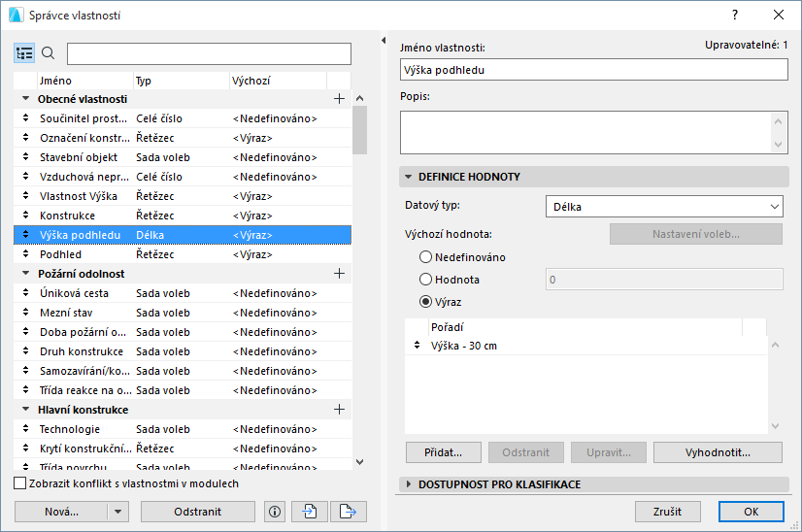Select the Krytí konstrukční... property row
This screenshot has width=802, height=532.
pyautogui.click(x=183, y=449)
